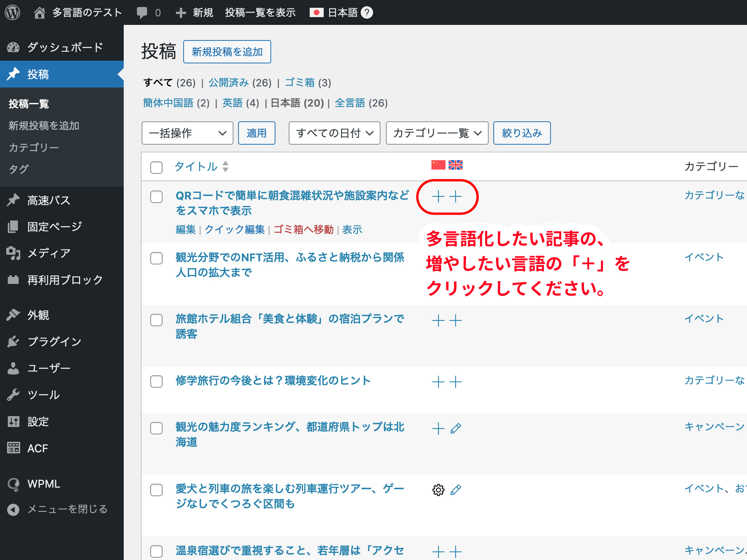Sort posts by タイトル column
747x560 pixels.
pos(196,166)
